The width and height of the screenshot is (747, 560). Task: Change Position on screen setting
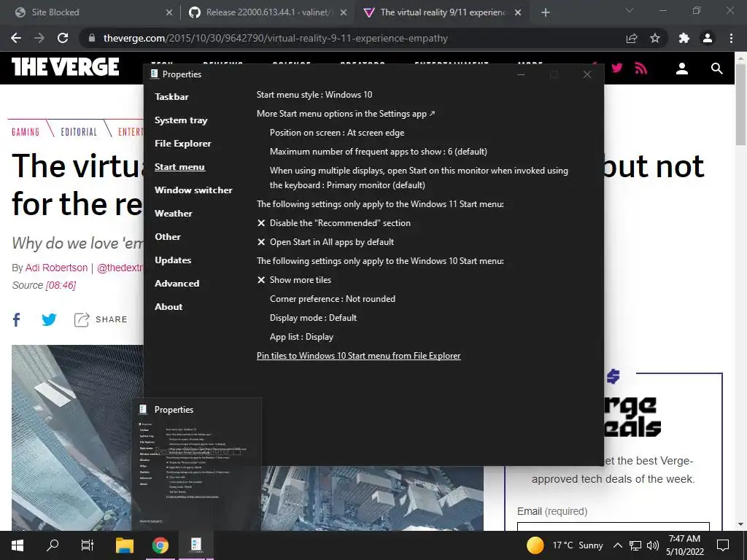337,133
